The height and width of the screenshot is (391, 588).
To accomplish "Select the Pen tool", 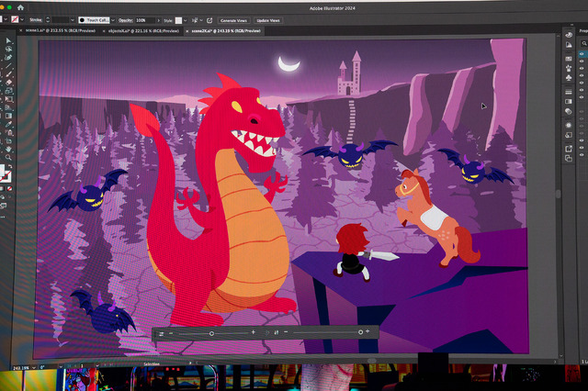I will point(8,57).
